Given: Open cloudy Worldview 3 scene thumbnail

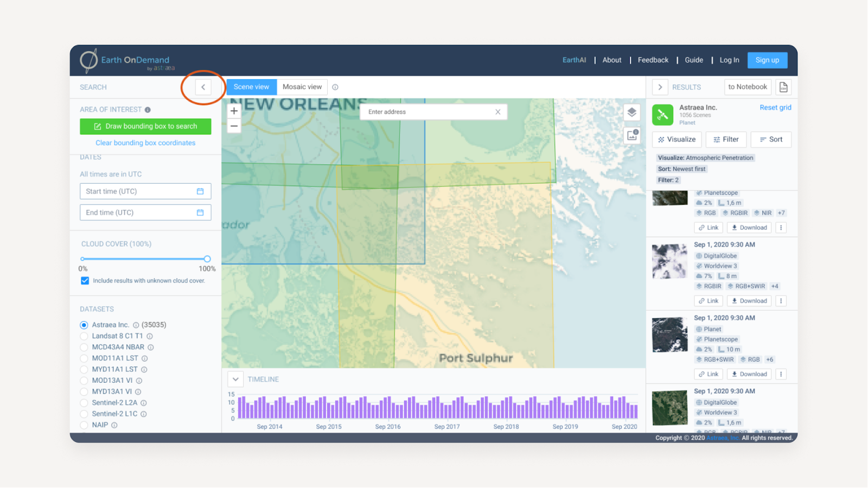Looking at the screenshot, I should tap(669, 261).
